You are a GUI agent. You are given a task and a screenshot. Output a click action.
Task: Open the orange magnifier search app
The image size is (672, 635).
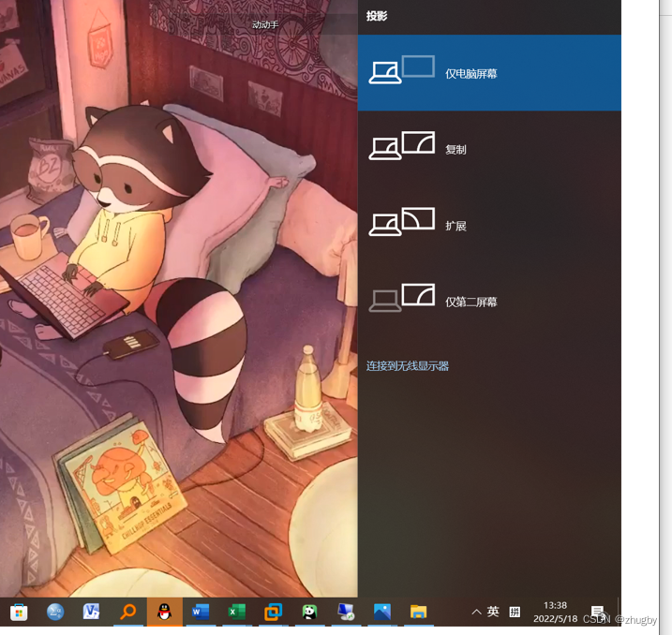pos(127,613)
